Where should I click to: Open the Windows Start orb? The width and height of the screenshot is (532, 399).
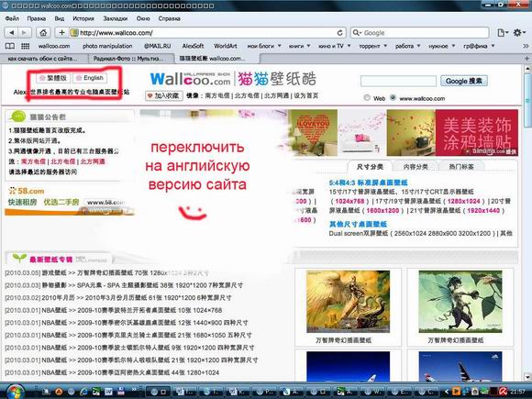pos(15,392)
